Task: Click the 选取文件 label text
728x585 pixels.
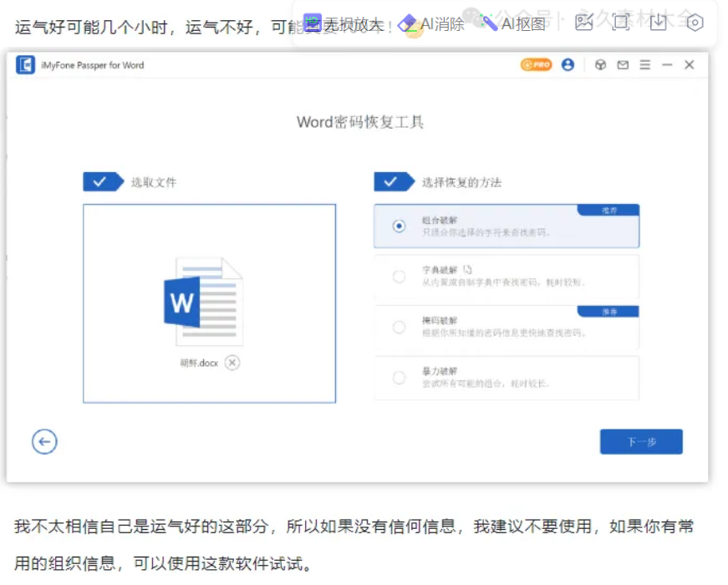Action: tap(154, 182)
